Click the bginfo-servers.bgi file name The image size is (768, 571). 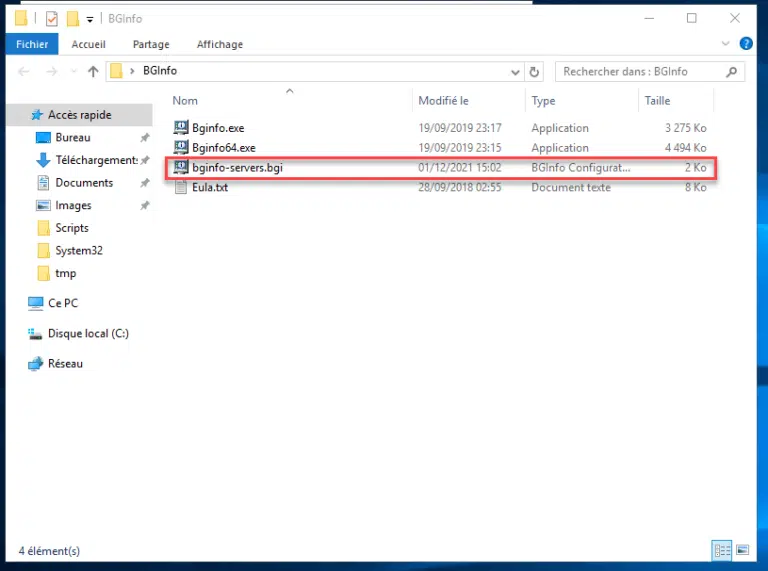(237, 167)
